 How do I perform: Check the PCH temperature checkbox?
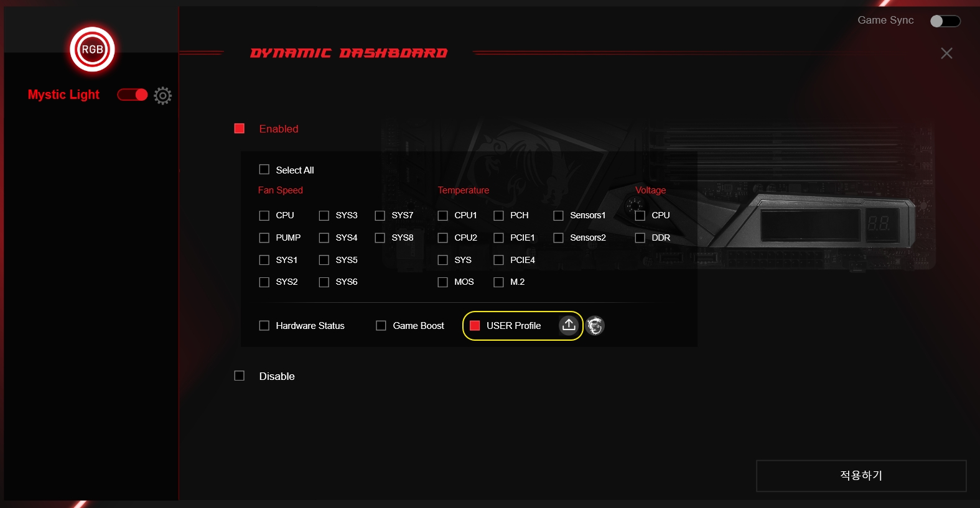pos(499,215)
